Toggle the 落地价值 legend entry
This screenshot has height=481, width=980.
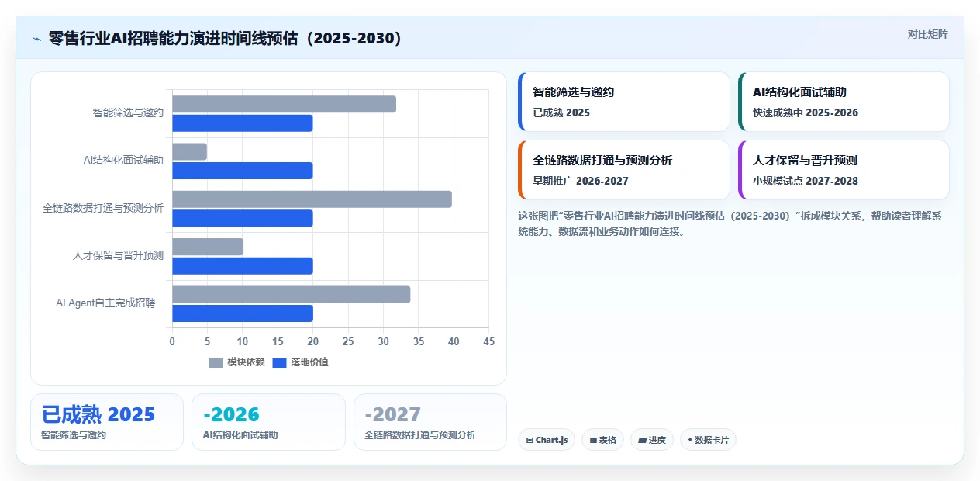pos(301,362)
